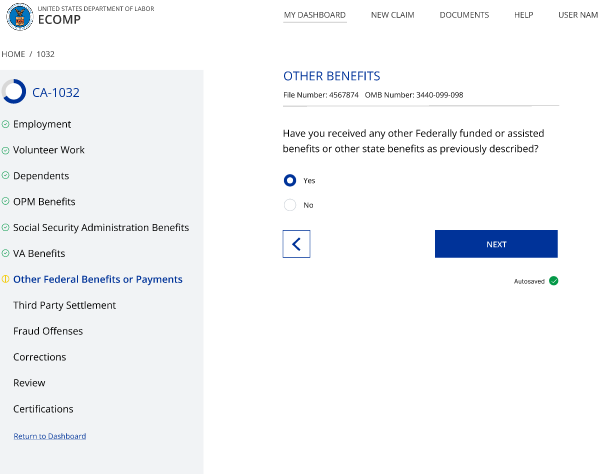
Task: Open the NEW CLAIM menu item
Action: (392, 15)
